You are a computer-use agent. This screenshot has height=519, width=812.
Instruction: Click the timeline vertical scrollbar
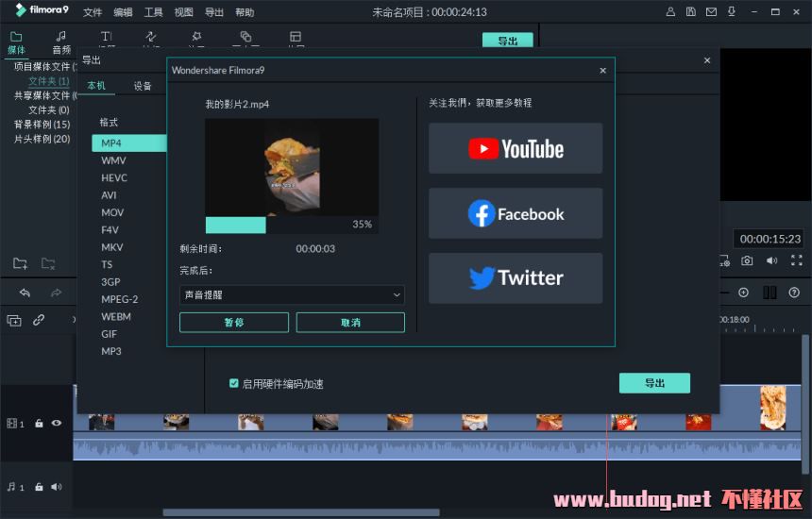coord(805,404)
